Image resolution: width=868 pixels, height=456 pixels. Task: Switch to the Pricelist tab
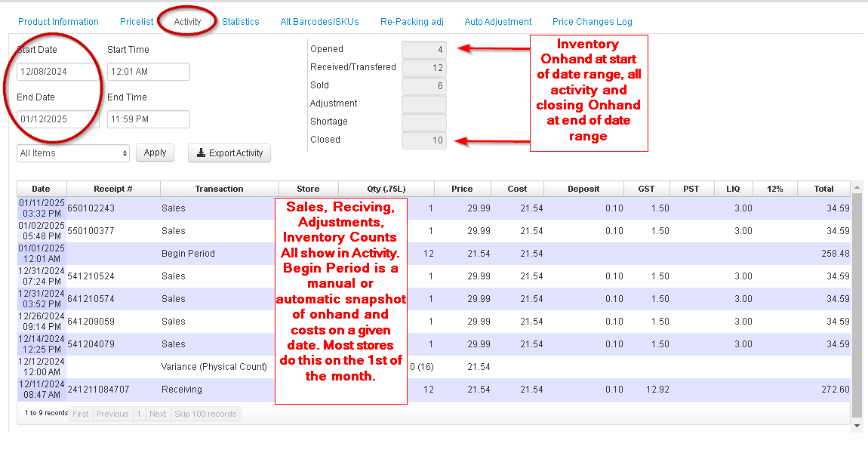click(136, 22)
